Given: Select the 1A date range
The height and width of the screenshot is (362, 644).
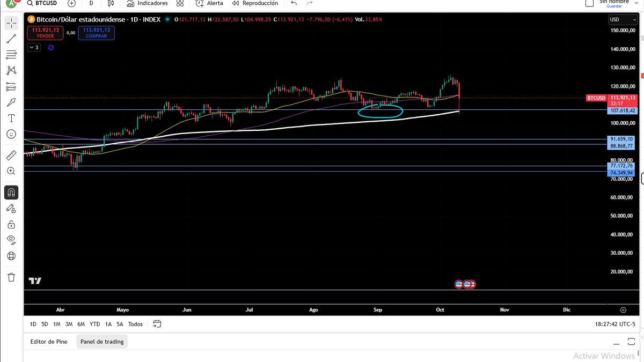Looking at the screenshot, I should pos(108,324).
